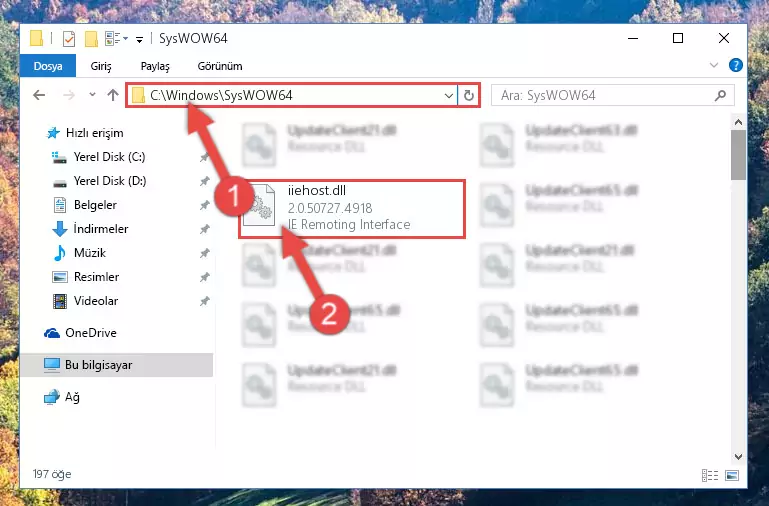This screenshot has width=769, height=506.
Task: Click the IE Remoting Interface description
Action: 349,225
